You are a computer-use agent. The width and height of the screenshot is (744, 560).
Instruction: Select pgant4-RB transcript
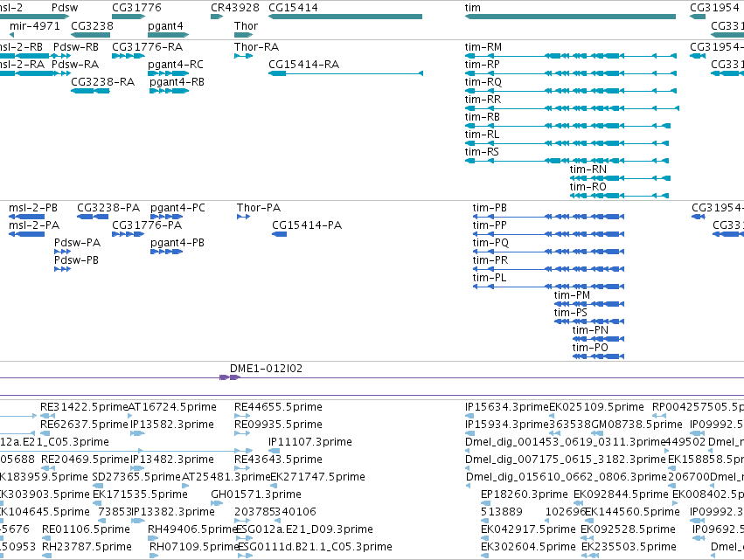pyautogui.click(x=170, y=91)
